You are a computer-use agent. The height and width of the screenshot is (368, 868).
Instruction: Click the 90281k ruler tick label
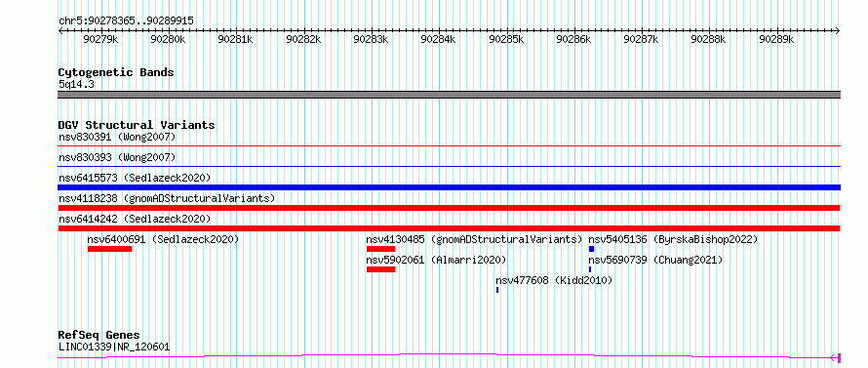click(x=235, y=39)
